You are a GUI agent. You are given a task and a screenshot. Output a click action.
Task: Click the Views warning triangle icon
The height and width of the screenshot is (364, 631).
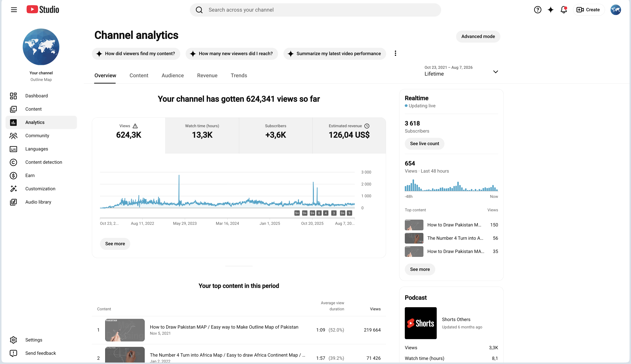click(x=135, y=126)
